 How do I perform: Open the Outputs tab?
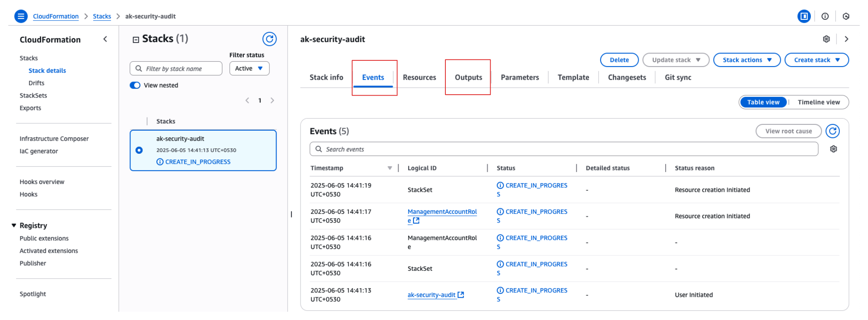(469, 77)
